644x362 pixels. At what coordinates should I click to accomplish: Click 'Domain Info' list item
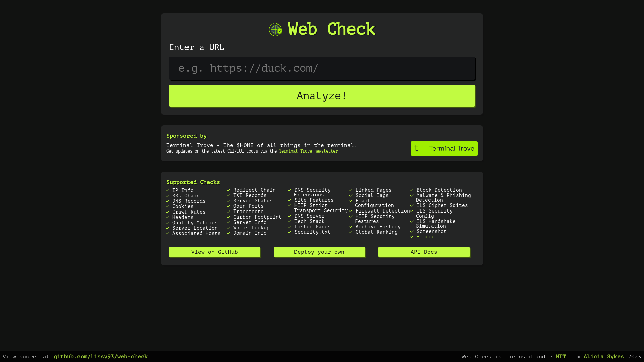(x=250, y=233)
